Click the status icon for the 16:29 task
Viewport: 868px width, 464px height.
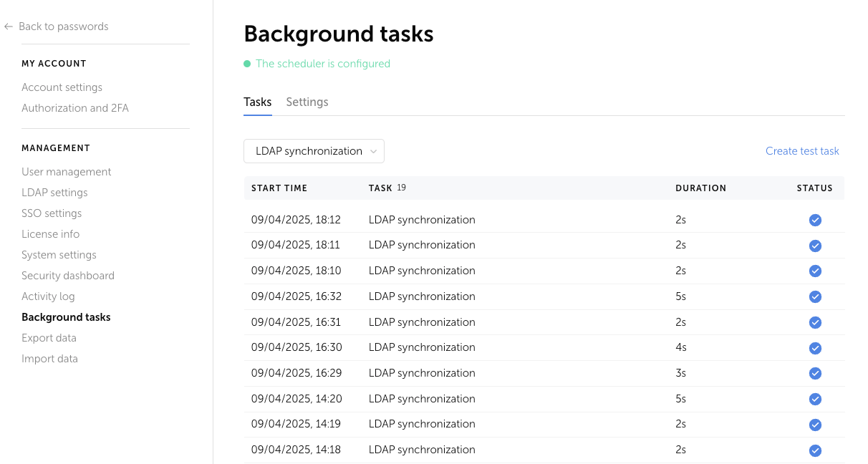coord(815,373)
